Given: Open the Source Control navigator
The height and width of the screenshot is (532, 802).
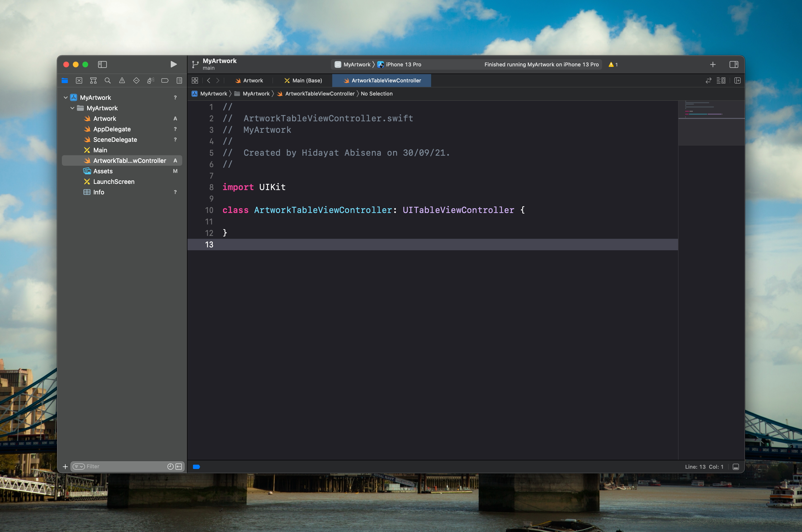Looking at the screenshot, I should [x=79, y=80].
